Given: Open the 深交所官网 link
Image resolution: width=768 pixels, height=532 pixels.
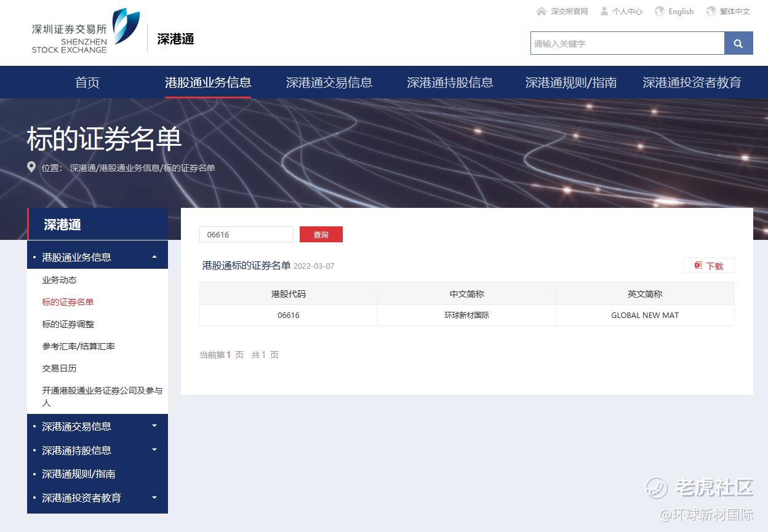Looking at the screenshot, I should coord(569,12).
